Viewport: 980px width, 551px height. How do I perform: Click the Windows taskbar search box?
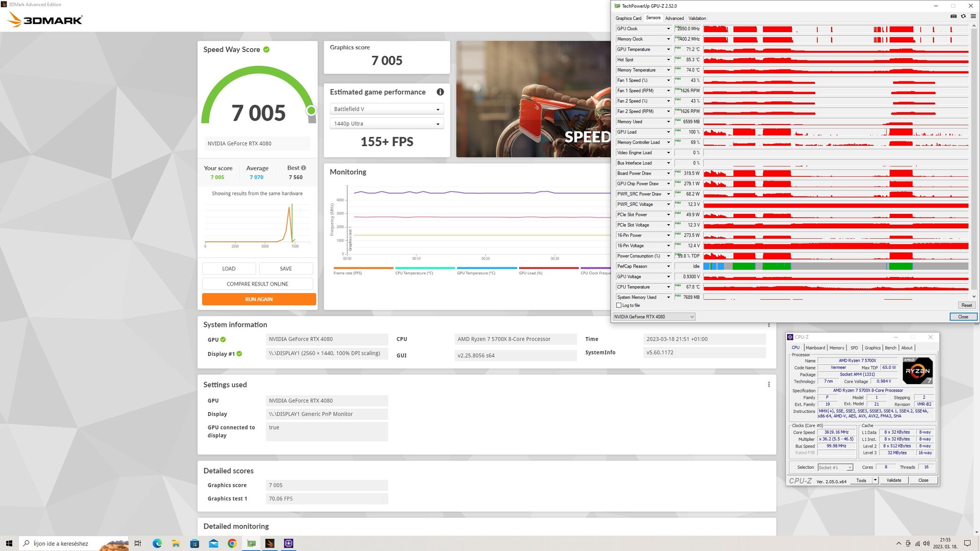click(74, 543)
